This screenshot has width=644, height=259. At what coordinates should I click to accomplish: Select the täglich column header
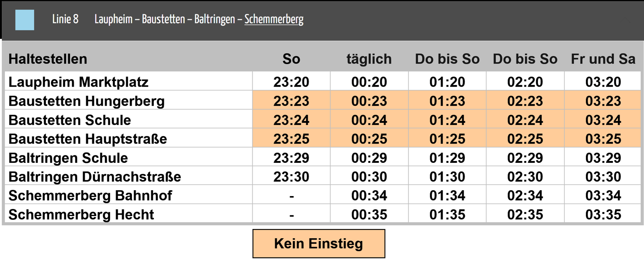click(x=369, y=59)
